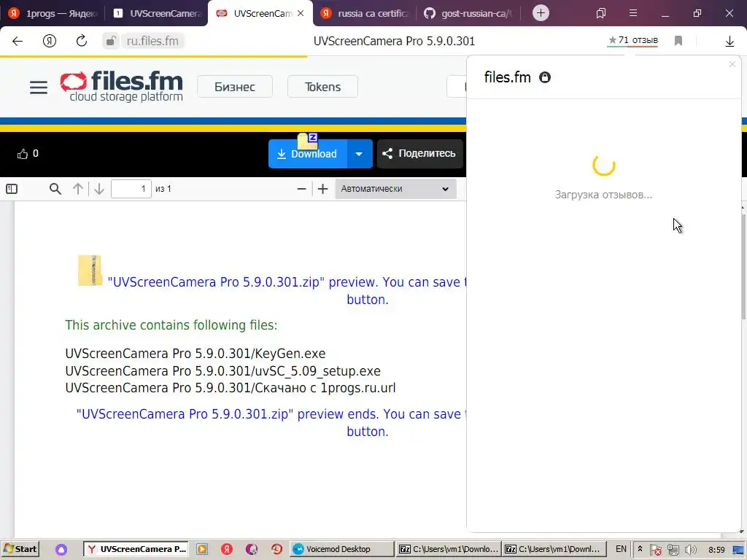Switch to the russia ca certificate tab
Viewport: 747px width, 560px height.
[x=365, y=13]
